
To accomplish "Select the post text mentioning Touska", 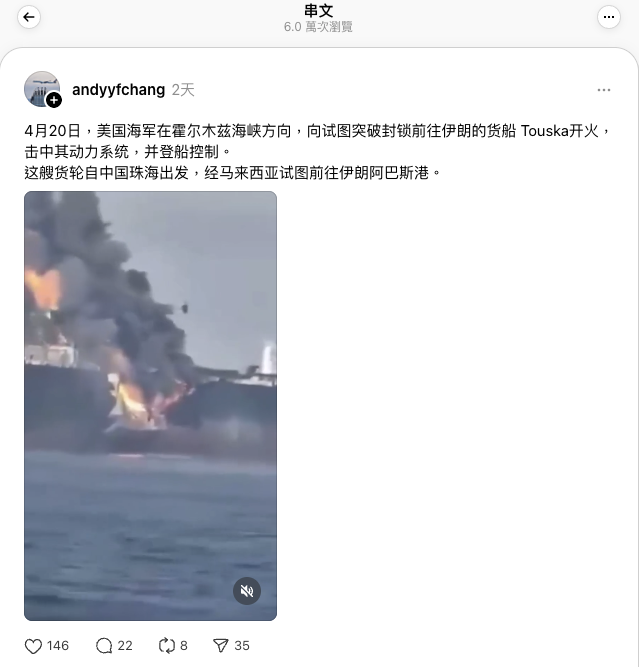I will tap(317, 151).
